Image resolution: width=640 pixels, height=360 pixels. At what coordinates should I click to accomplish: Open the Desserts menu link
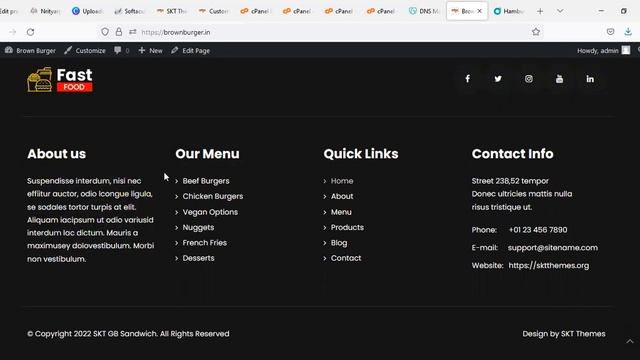point(198,258)
